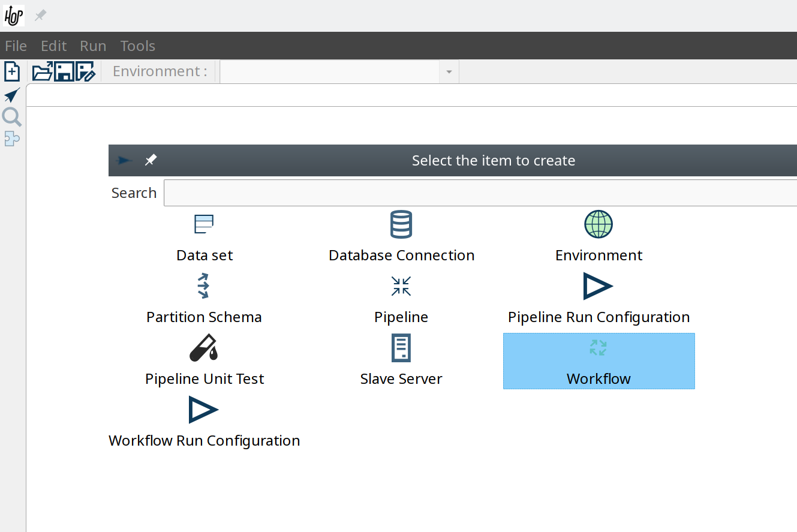Create a new Pipeline item
This screenshot has width=797, height=532.
click(x=401, y=299)
